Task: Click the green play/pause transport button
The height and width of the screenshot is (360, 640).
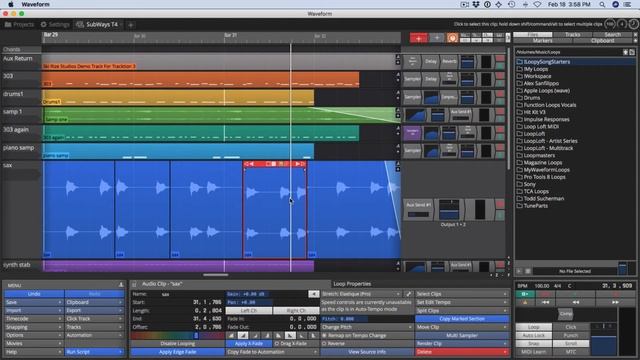Action: (x=525, y=294)
